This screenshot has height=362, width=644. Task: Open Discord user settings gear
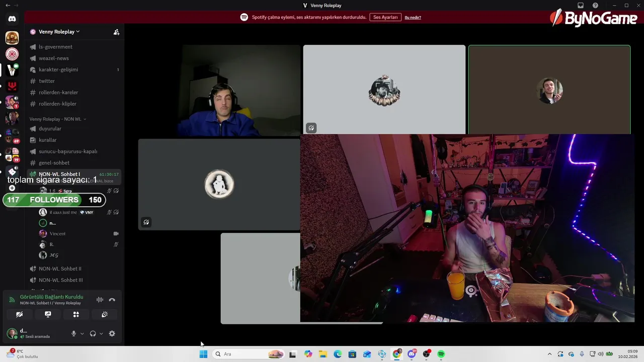pos(112,333)
